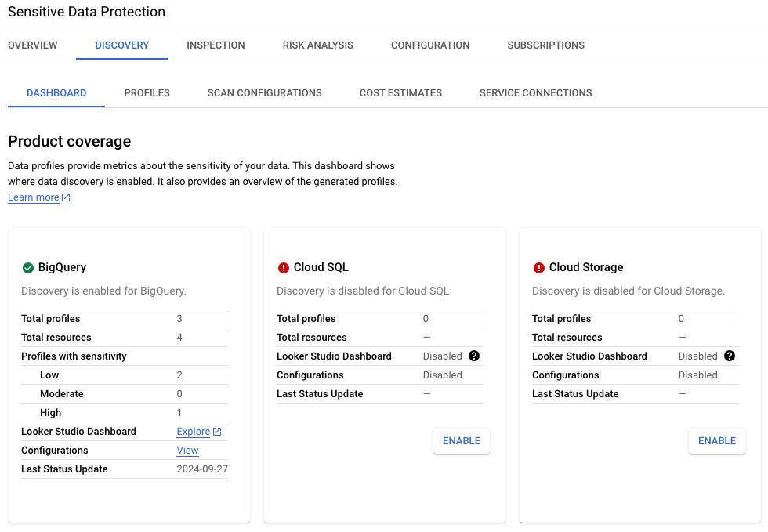
Task: Click the red alert icon beside Cloud SQL
Action: [x=283, y=267]
